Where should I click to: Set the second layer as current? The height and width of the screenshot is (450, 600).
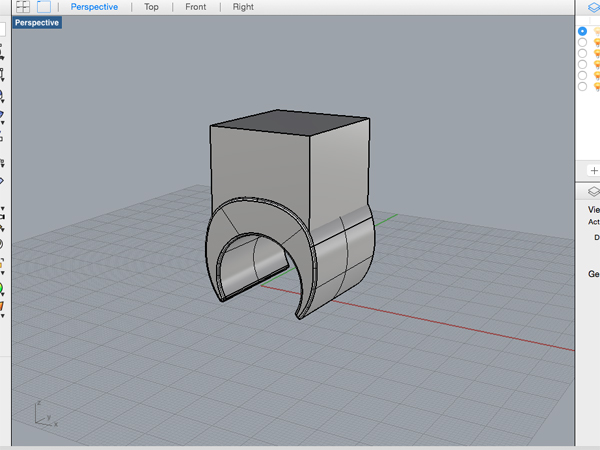coord(582,42)
